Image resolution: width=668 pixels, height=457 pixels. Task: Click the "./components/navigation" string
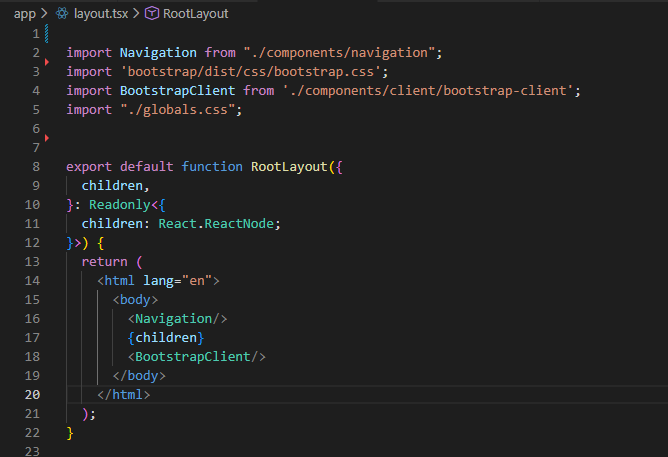tap(339, 53)
